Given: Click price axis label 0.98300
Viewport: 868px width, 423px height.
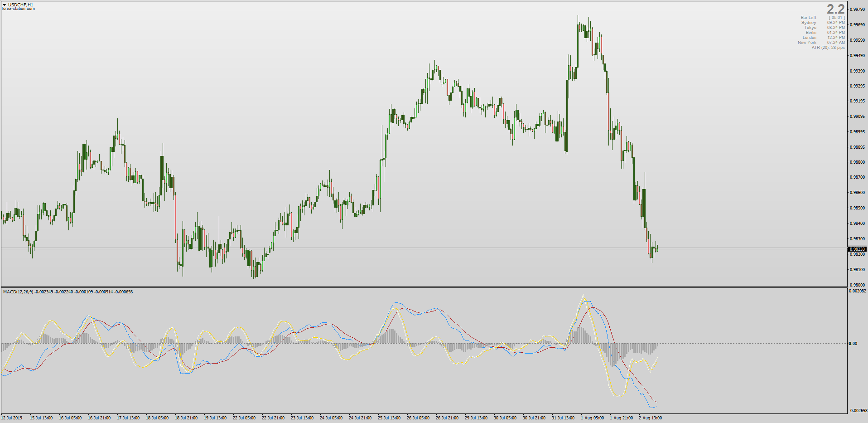Looking at the screenshot, I should 858,239.
